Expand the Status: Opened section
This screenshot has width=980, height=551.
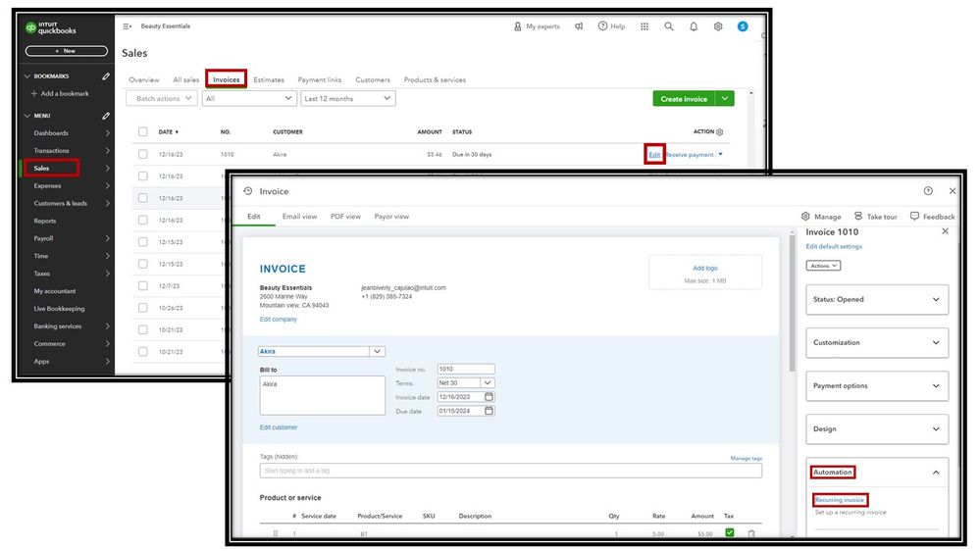pyautogui.click(x=877, y=299)
